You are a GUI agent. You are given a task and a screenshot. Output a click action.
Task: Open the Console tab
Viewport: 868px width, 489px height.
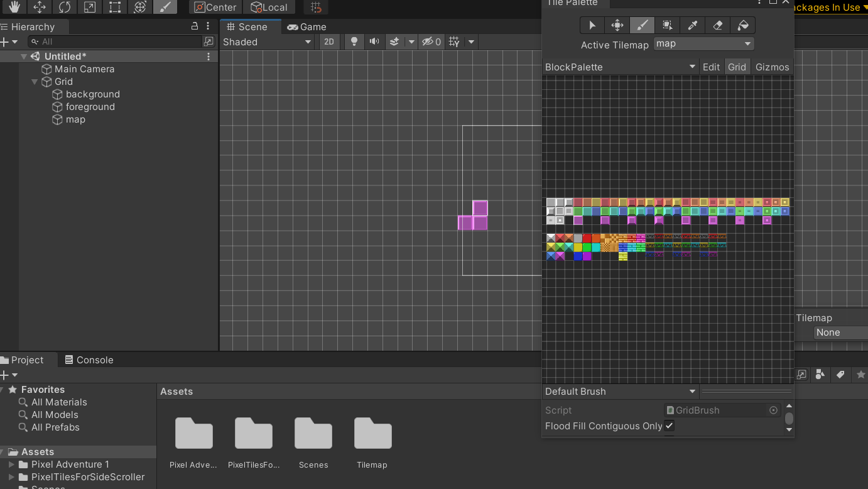tap(89, 360)
